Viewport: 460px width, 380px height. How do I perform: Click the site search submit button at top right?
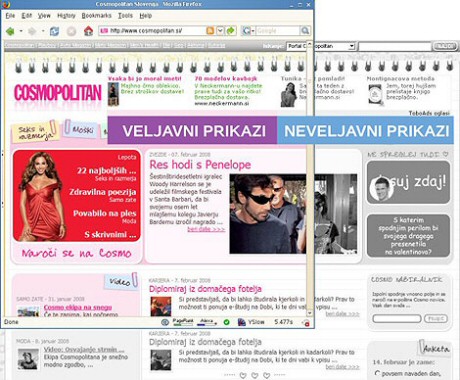(444, 46)
